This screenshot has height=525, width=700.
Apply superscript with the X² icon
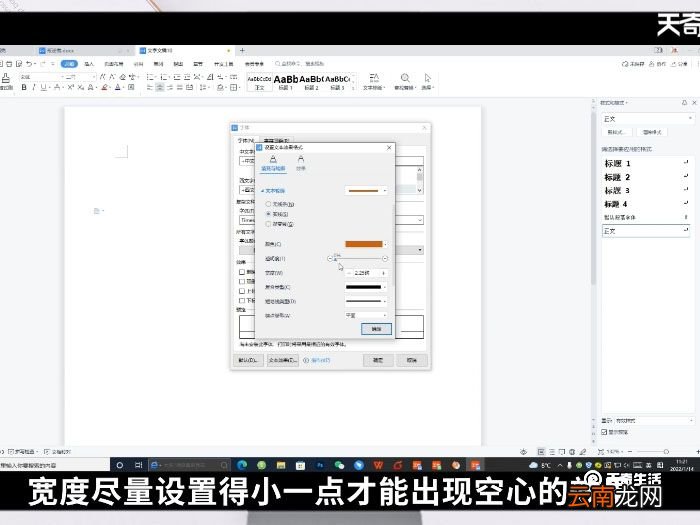click(71, 88)
